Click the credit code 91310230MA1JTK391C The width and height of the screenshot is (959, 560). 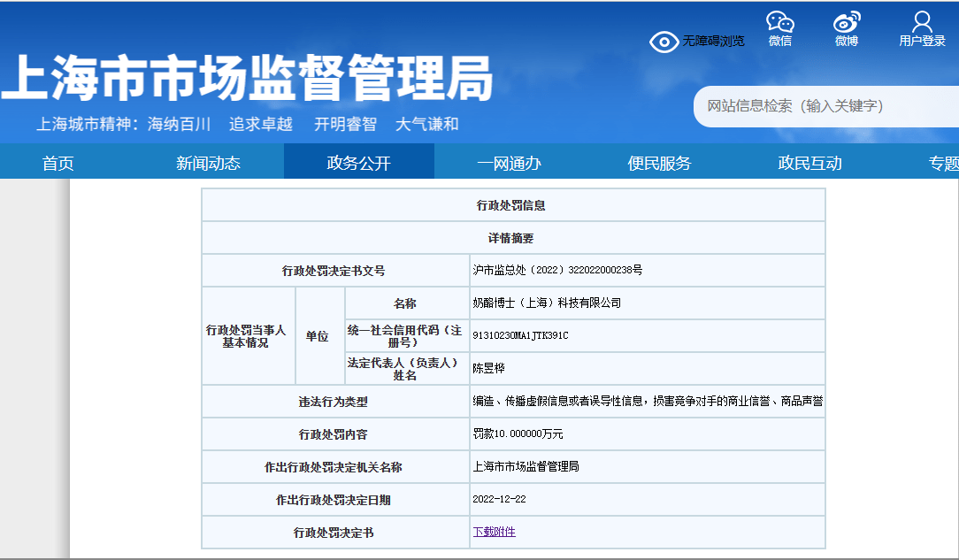[x=520, y=335]
